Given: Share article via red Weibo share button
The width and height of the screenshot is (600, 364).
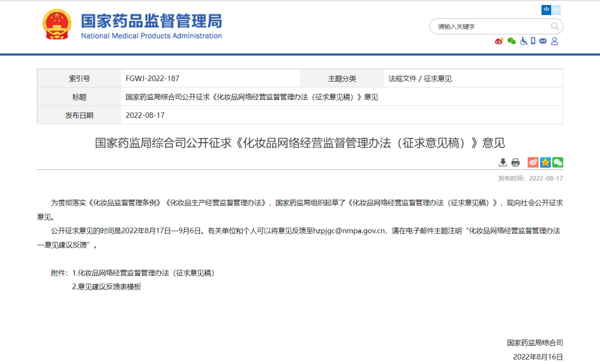Looking at the screenshot, I should click(533, 162).
